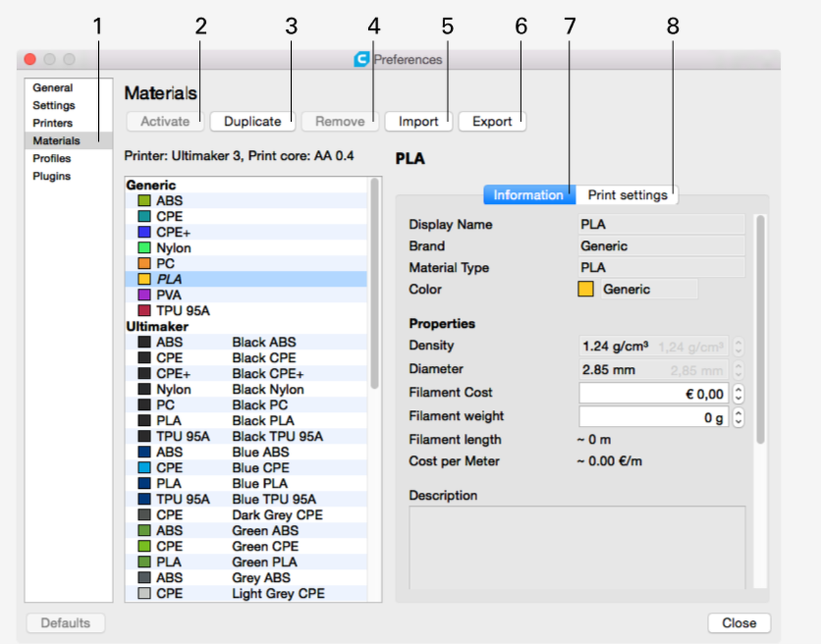Export the selected material
Viewport: 821px width, 644px height.
pos(492,121)
